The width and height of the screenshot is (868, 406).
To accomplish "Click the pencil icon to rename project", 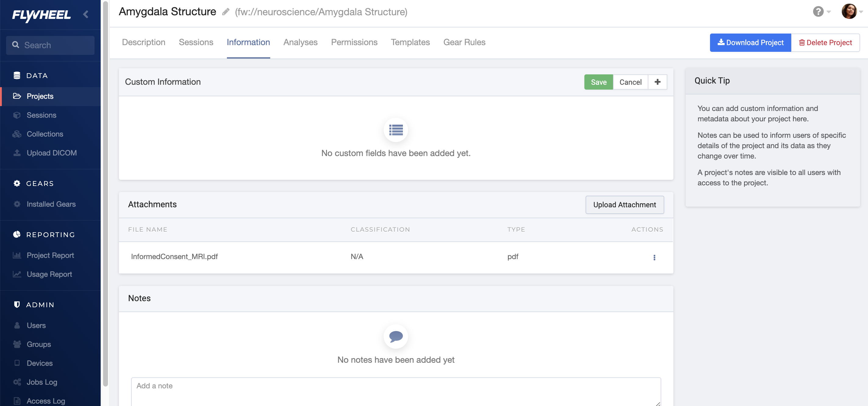I will (226, 12).
